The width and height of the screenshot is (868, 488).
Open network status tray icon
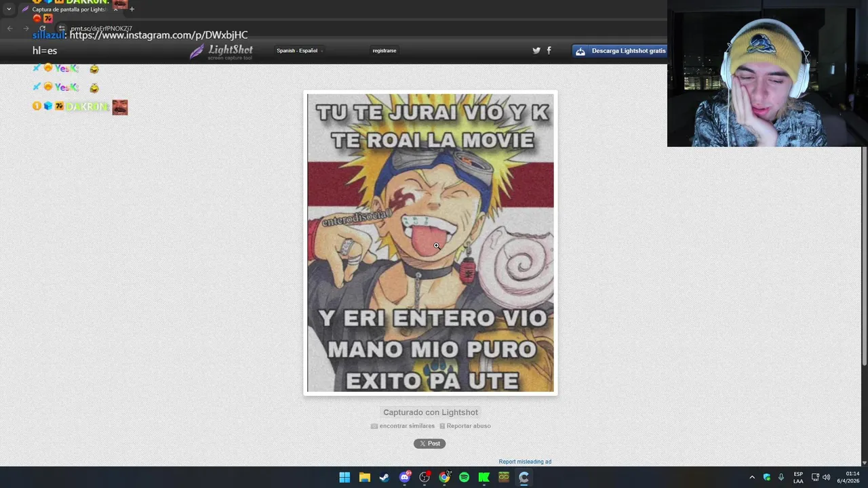(x=815, y=477)
